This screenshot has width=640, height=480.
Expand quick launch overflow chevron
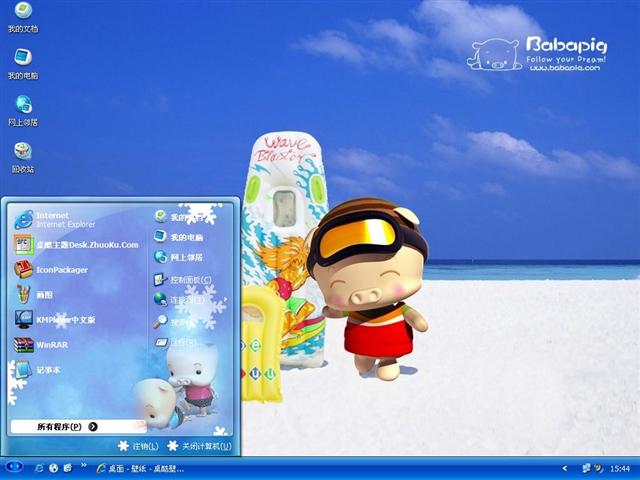(x=83, y=465)
